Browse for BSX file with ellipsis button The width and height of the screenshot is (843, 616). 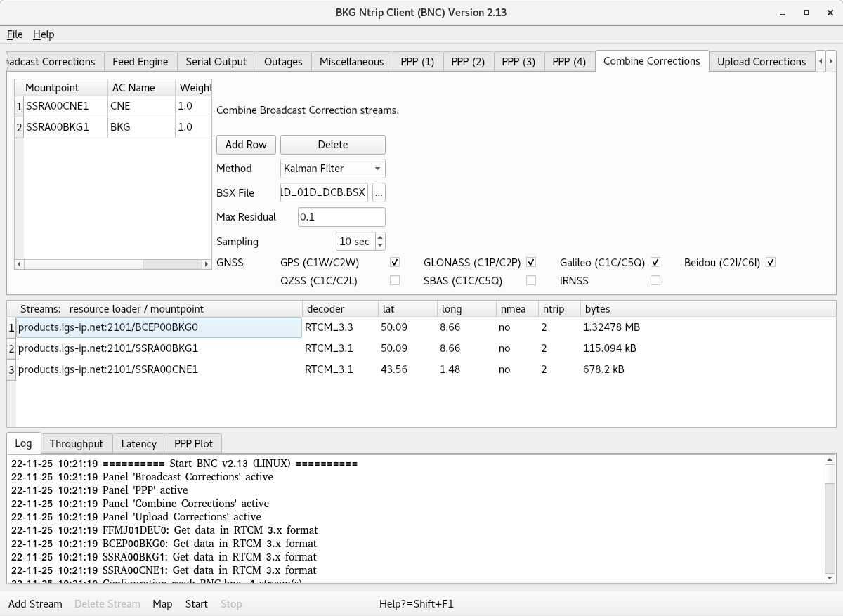point(379,192)
